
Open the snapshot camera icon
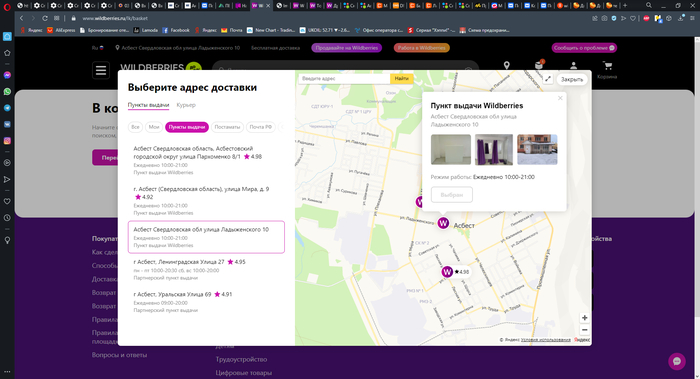[x=604, y=18]
